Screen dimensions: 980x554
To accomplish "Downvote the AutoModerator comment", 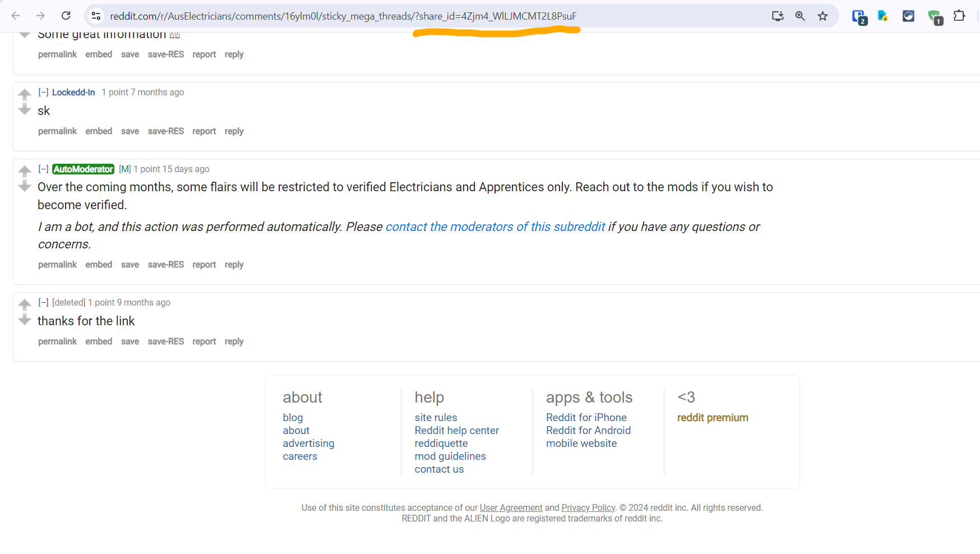I will (24, 185).
